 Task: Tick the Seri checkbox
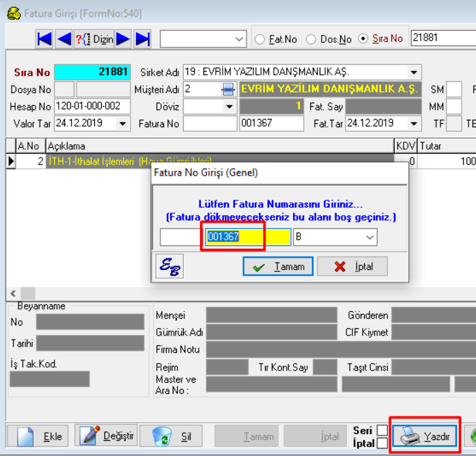(382, 430)
